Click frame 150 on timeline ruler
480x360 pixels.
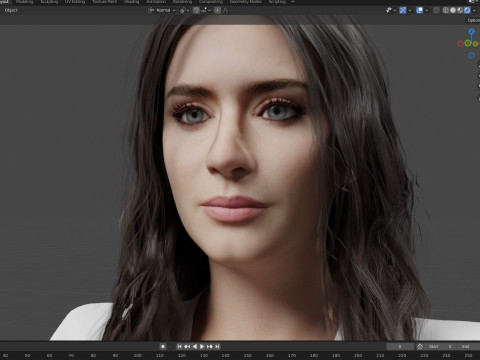coord(248,356)
